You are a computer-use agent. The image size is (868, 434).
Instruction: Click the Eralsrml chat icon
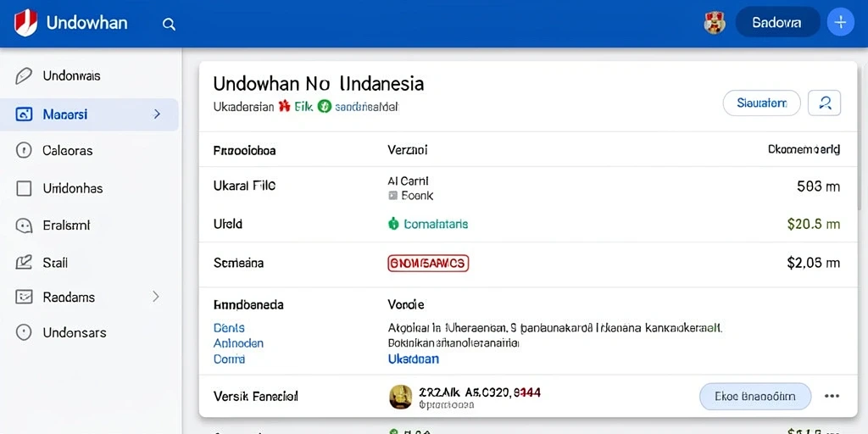tap(24, 225)
